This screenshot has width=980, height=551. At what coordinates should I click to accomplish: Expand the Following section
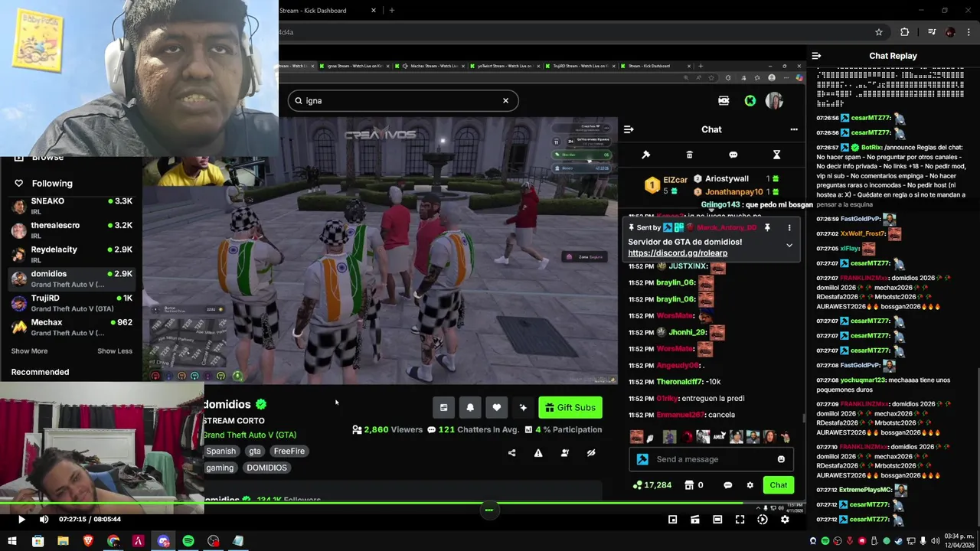[52, 184]
